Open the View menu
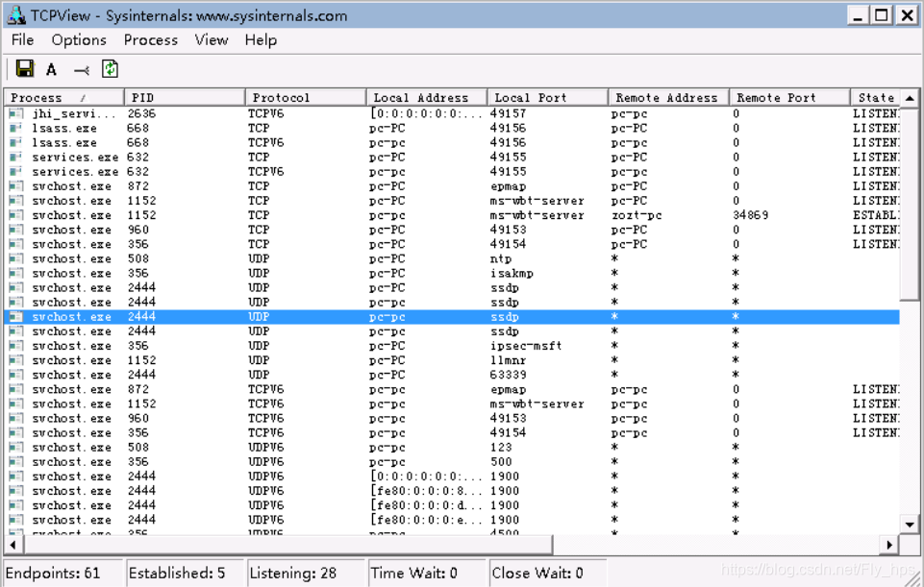This screenshot has height=587, width=924. (211, 40)
